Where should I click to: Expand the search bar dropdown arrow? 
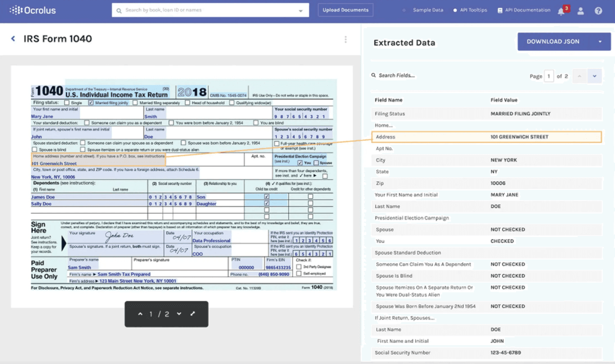[300, 11]
